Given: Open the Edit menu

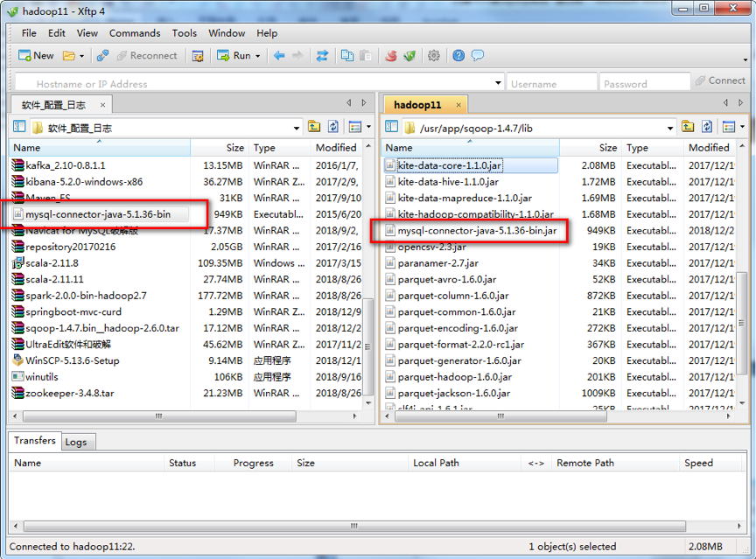Looking at the screenshot, I should point(56,33).
